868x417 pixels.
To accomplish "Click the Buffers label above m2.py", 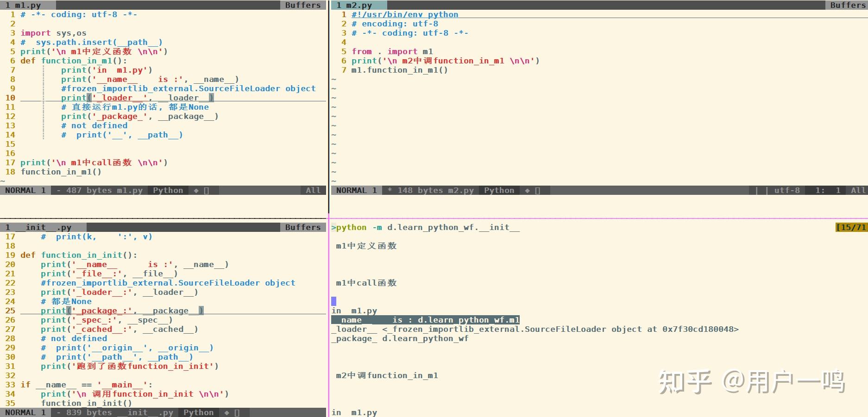I will click(x=847, y=5).
